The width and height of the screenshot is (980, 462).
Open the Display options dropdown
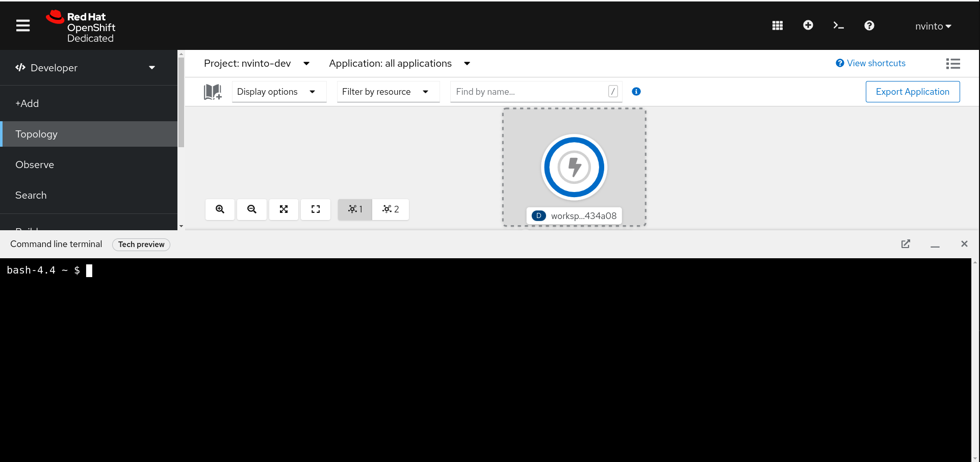tap(278, 92)
